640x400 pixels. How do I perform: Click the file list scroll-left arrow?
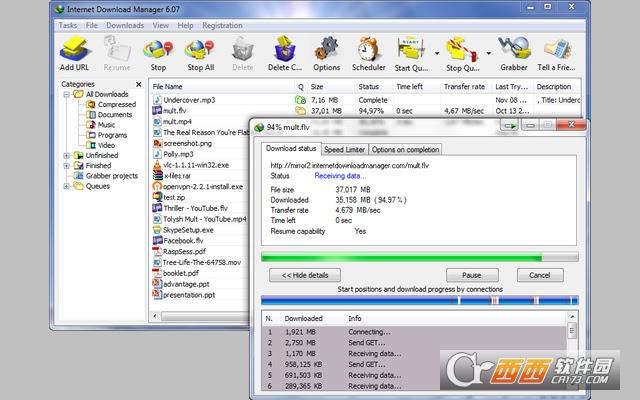point(155,316)
